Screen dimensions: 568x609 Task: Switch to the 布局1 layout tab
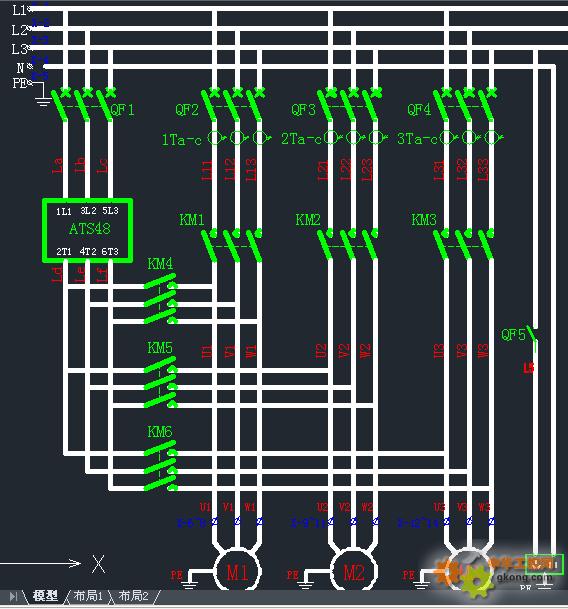pyautogui.click(x=88, y=595)
